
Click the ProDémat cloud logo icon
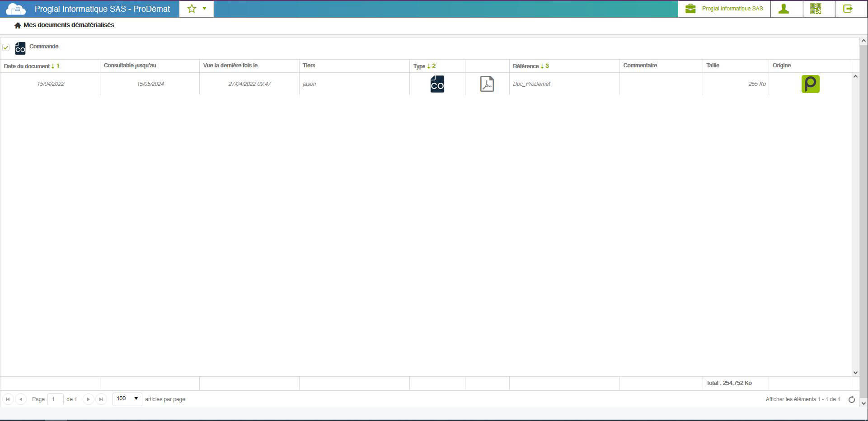16,9
